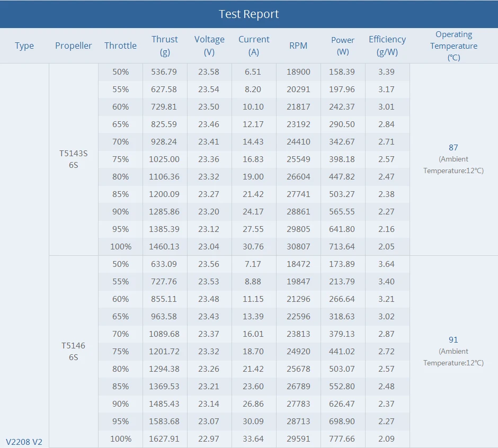
Task: Click the V2208 V2 type label
Action: (24, 441)
